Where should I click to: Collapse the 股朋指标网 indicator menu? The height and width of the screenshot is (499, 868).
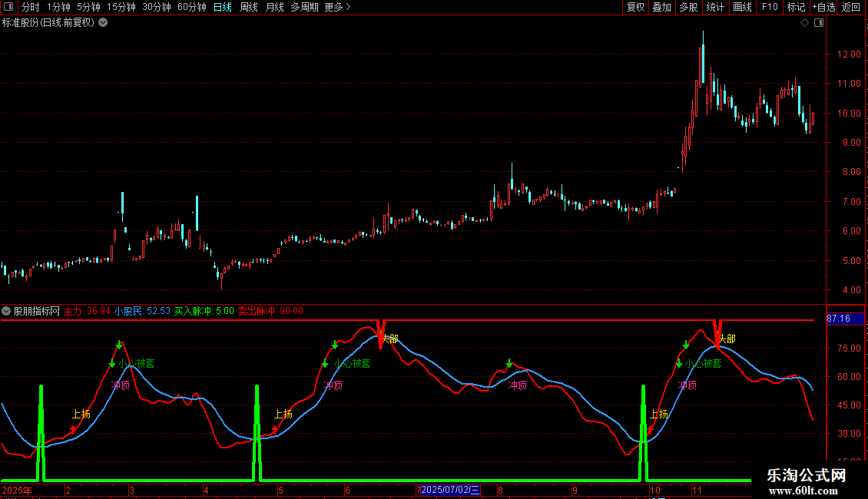(x=6, y=311)
